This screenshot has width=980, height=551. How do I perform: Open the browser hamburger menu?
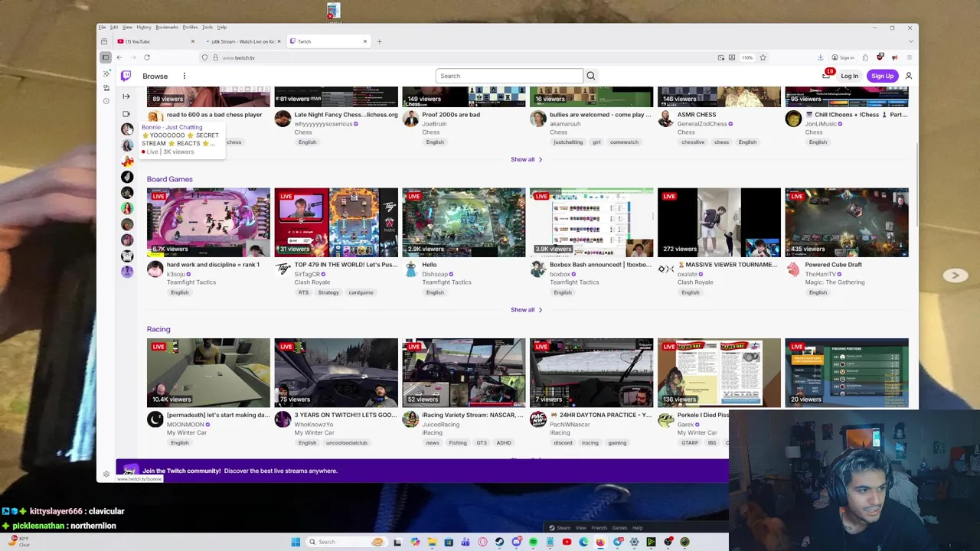[x=910, y=57]
